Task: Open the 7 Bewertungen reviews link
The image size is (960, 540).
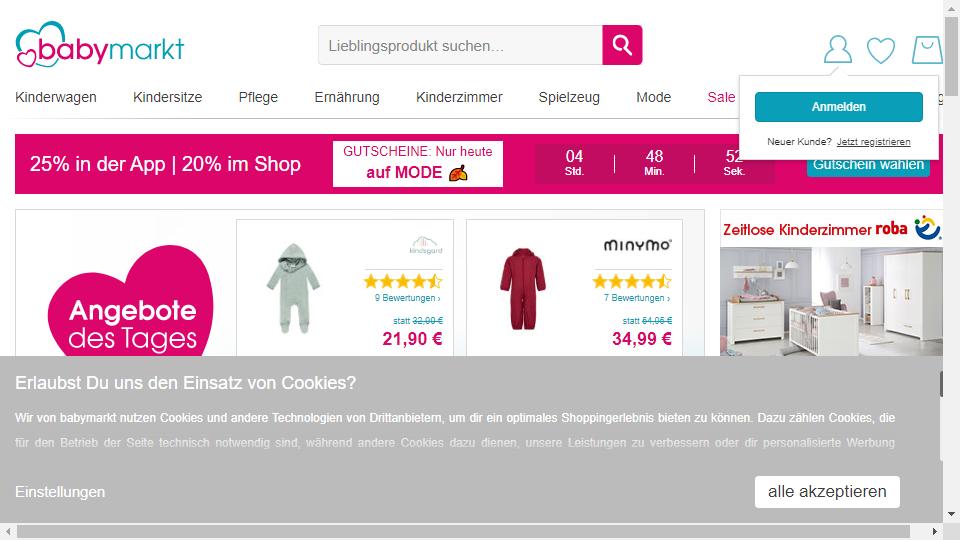Action: [x=637, y=298]
